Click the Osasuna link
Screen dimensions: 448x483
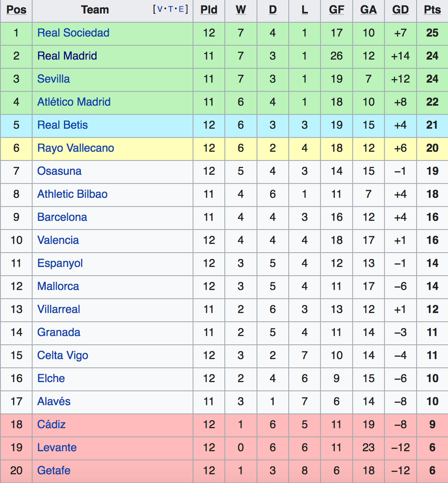pos(59,171)
